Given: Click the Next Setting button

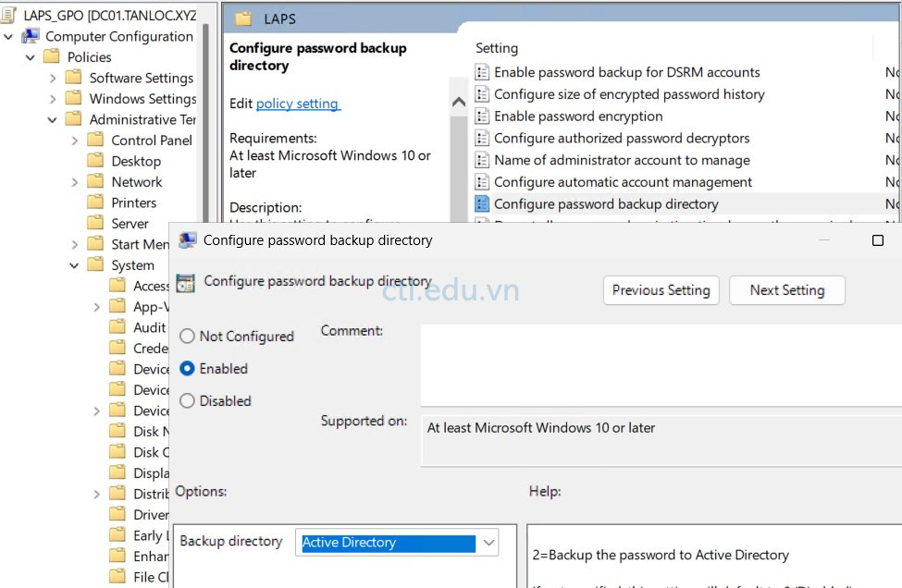Looking at the screenshot, I should [787, 289].
